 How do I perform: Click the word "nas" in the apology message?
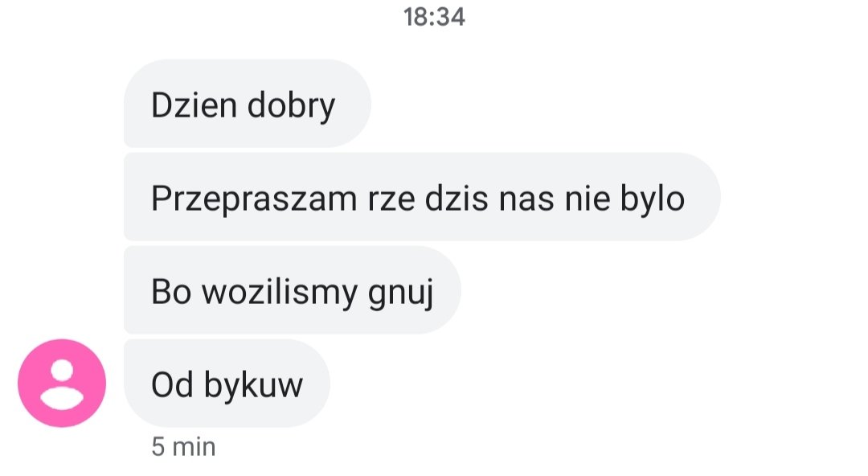[526, 199]
